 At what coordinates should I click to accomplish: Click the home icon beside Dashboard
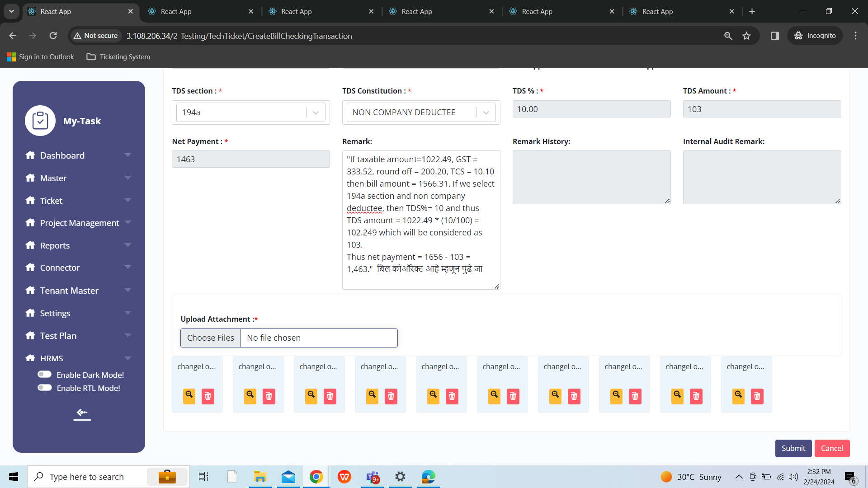point(30,155)
